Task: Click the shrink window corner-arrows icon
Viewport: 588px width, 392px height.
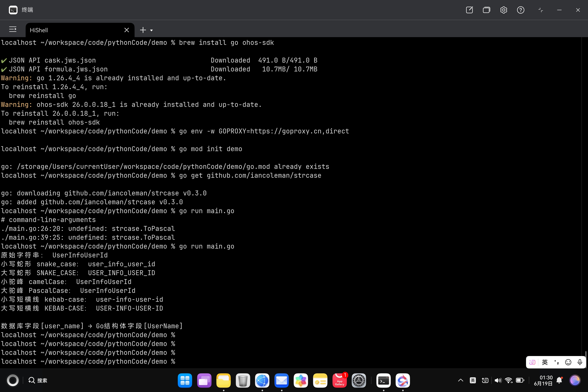Action: tap(541, 10)
